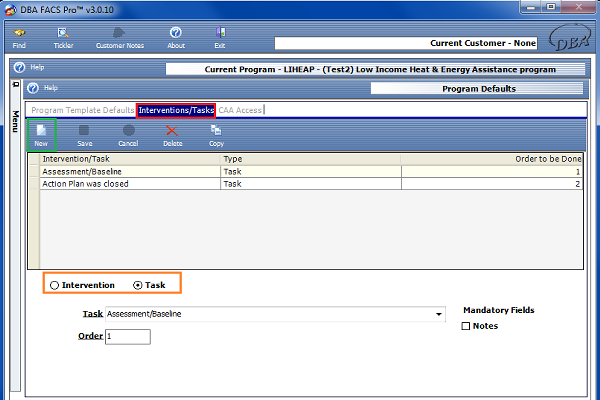
Task: Open Help beside the Current Program bar
Action: tap(29, 67)
